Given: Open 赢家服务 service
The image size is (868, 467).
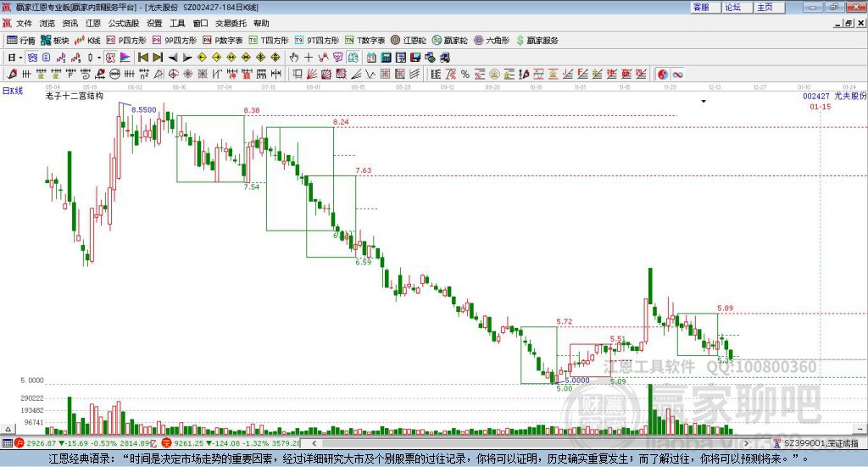Looking at the screenshot, I should tap(537, 41).
